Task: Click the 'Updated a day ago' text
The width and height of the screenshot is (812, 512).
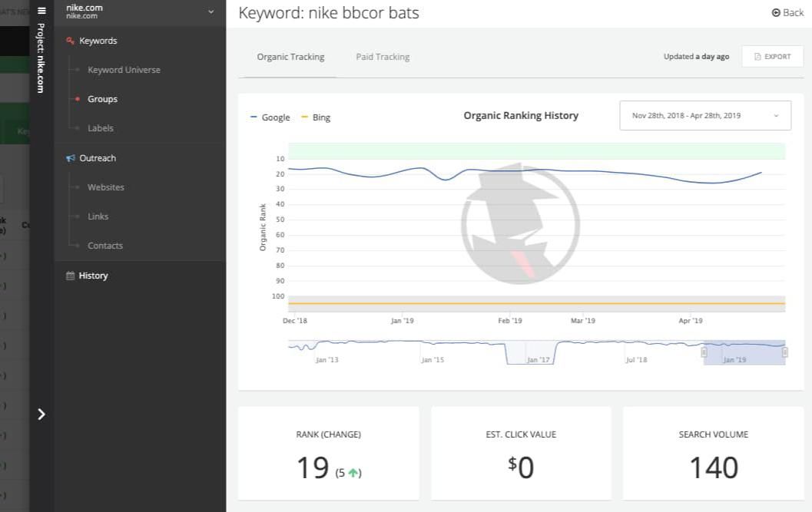Action: coord(697,57)
